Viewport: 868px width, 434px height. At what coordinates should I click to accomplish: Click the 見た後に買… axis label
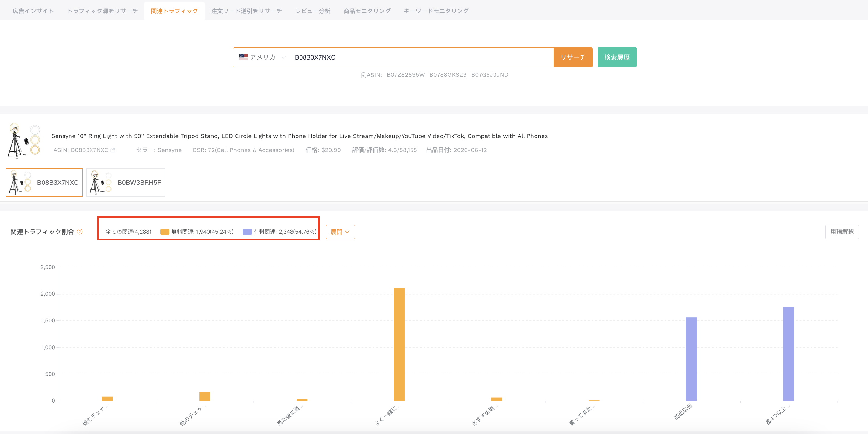(290, 415)
